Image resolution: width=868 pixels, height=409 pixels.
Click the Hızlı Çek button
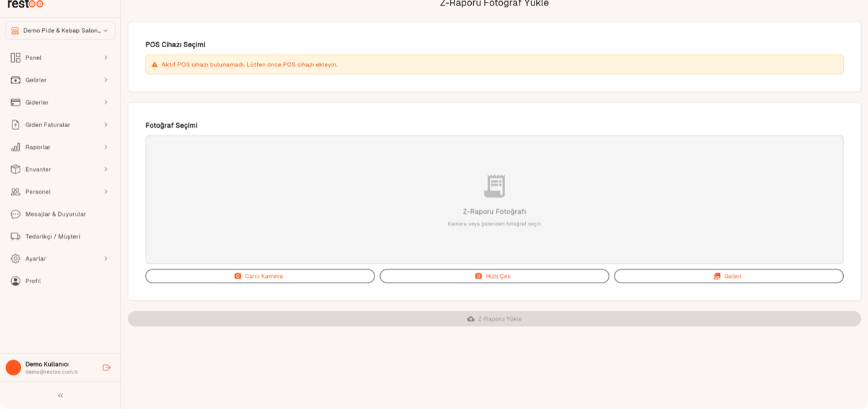494,276
